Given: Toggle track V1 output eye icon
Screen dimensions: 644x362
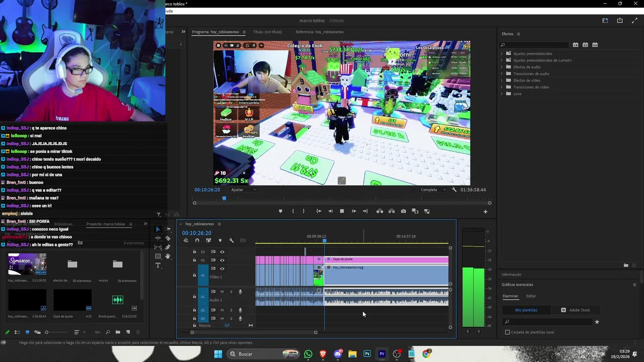Looking at the screenshot, I should (x=222, y=268).
